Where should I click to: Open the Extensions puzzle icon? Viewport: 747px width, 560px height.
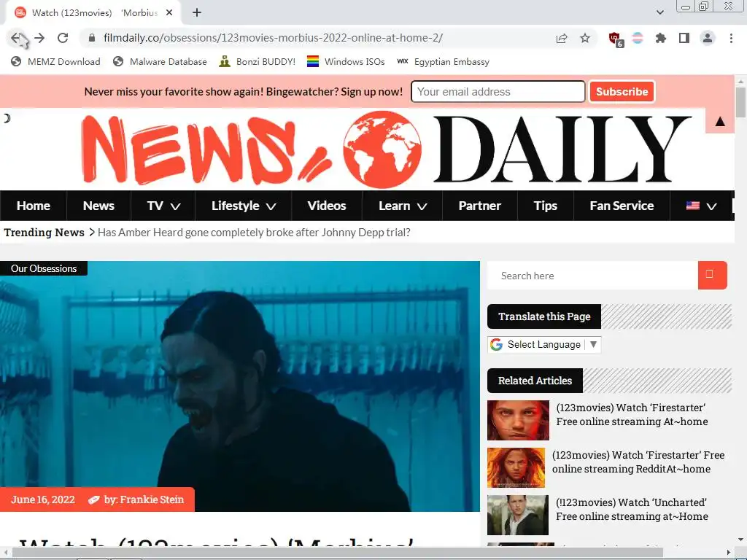coord(661,38)
